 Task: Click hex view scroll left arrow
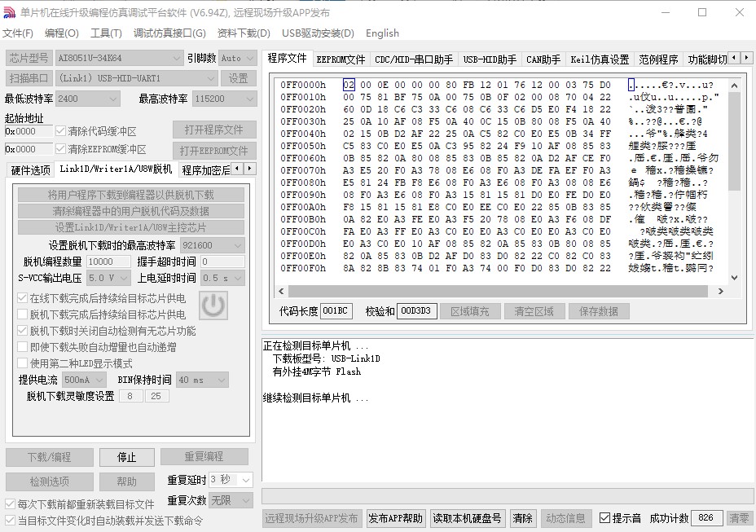tap(281, 291)
